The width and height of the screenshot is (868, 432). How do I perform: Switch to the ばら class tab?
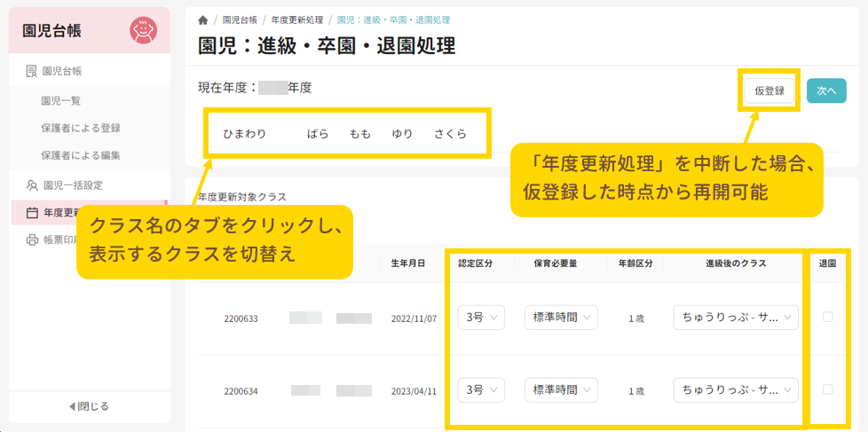click(318, 134)
